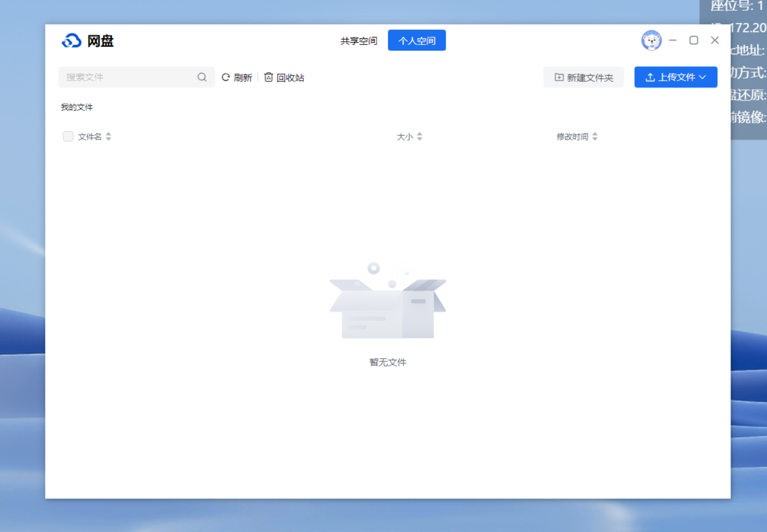
Task: Minimize the 网盘 window
Action: [x=673, y=40]
